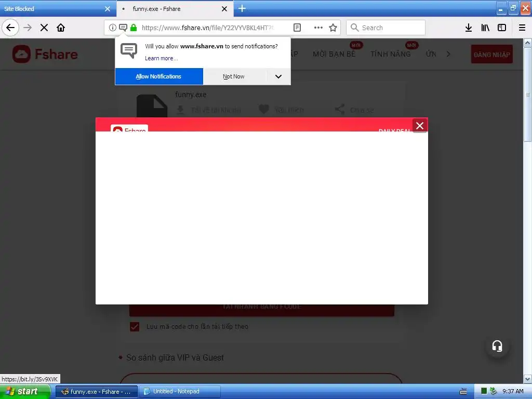Focus the browser Search box

click(385, 28)
